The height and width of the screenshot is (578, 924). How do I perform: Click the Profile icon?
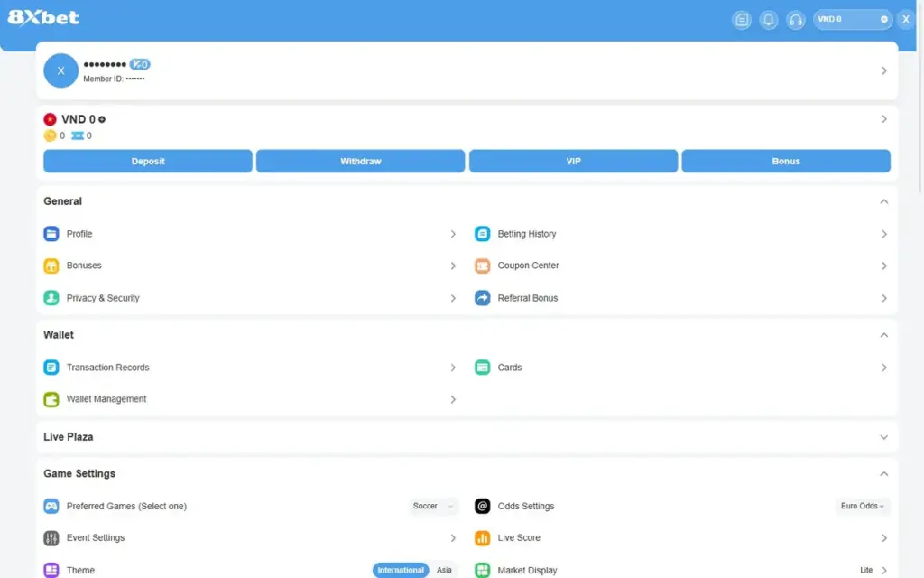pos(51,234)
